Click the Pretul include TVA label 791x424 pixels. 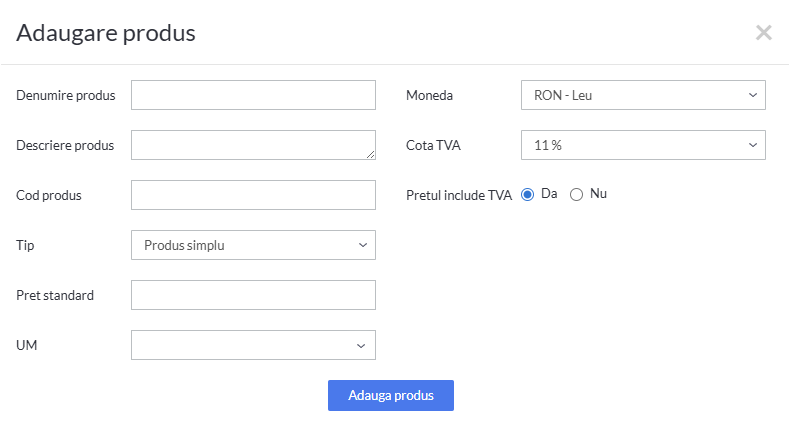(459, 196)
